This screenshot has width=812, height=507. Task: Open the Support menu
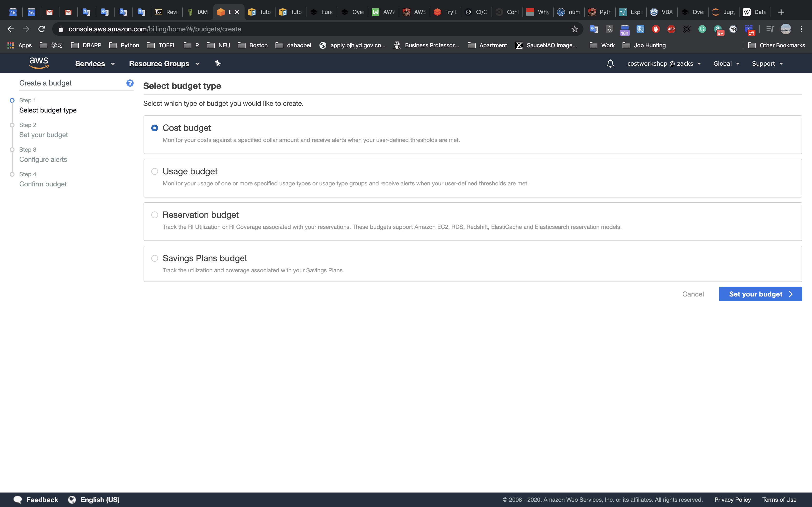tap(767, 64)
